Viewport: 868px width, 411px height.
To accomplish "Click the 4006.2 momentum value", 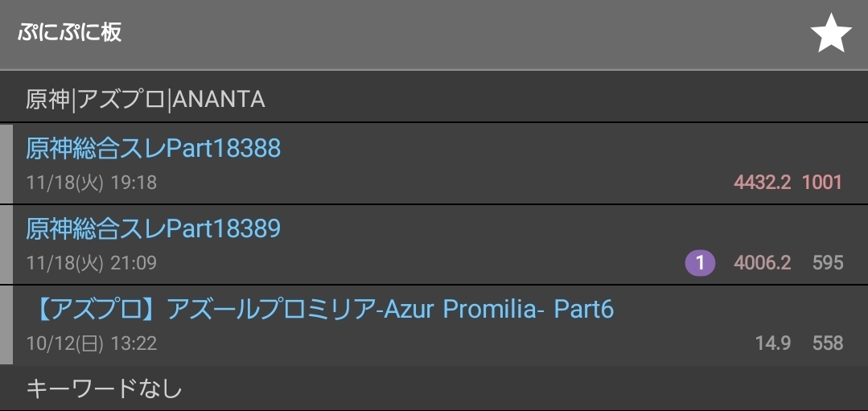I will click(762, 263).
